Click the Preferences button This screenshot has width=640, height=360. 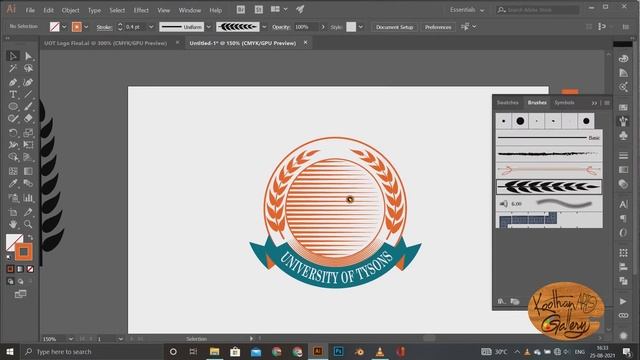(x=438, y=27)
